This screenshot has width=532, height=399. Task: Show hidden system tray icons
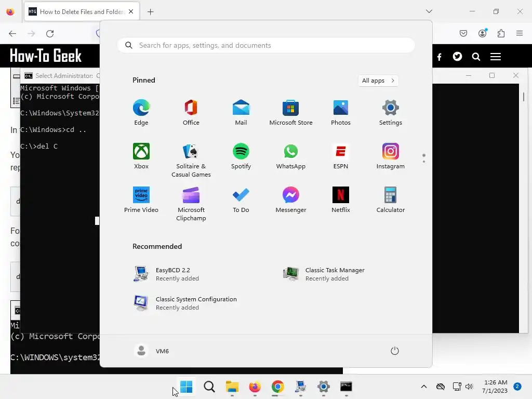point(424,387)
